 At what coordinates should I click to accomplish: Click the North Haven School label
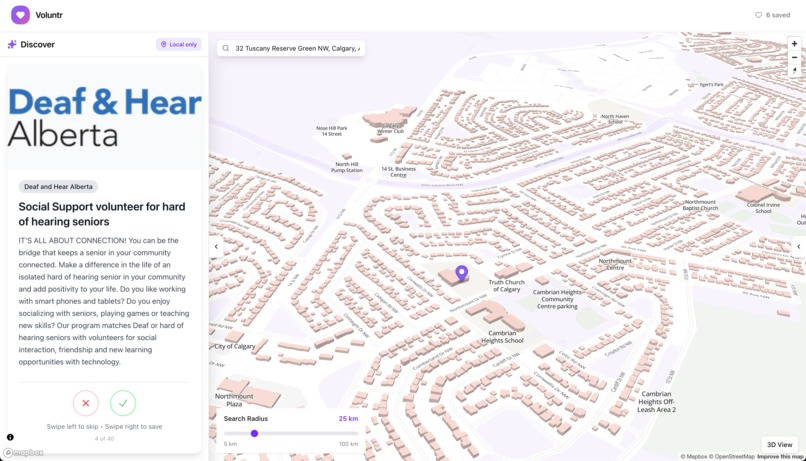pos(615,119)
